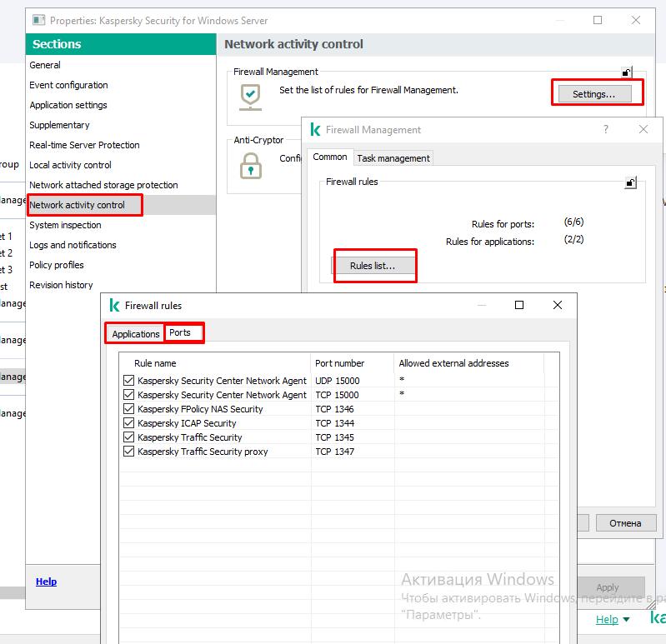666x644 pixels.
Task: Sort by Allowed external addresses column header
Action: coord(469,363)
